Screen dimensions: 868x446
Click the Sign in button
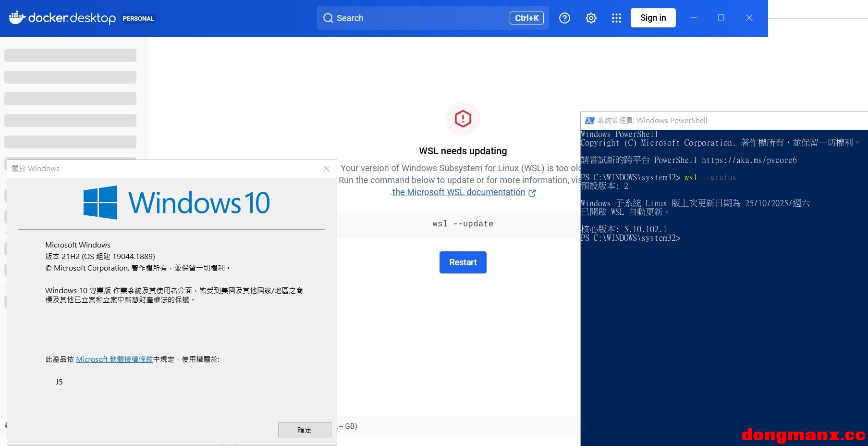[653, 18]
